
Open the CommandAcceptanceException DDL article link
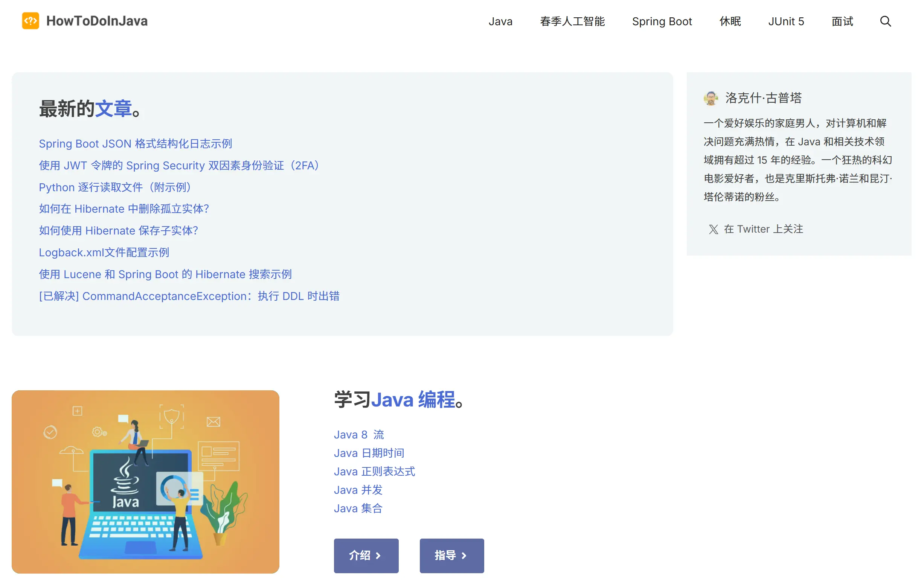[189, 296]
